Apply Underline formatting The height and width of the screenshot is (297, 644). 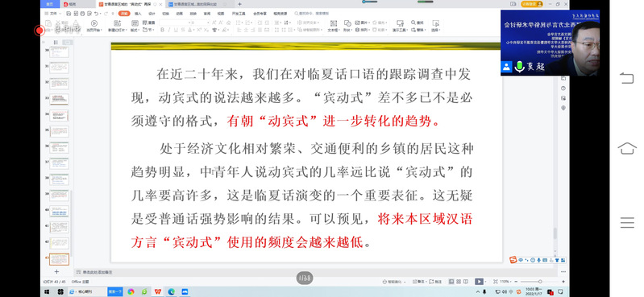(x=176, y=30)
